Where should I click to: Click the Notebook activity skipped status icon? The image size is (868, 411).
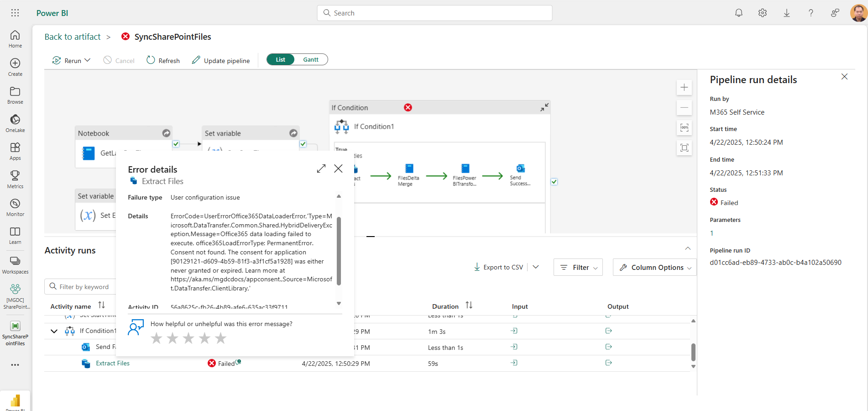coord(167,133)
